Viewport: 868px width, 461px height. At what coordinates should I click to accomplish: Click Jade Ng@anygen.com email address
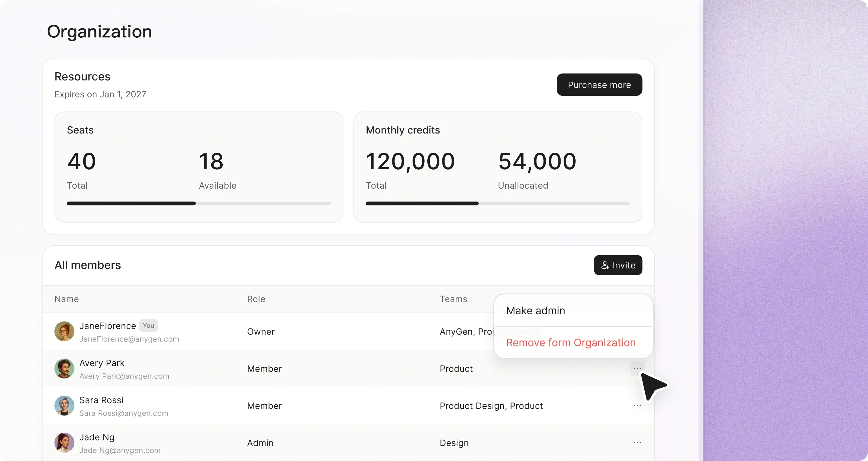click(x=120, y=450)
